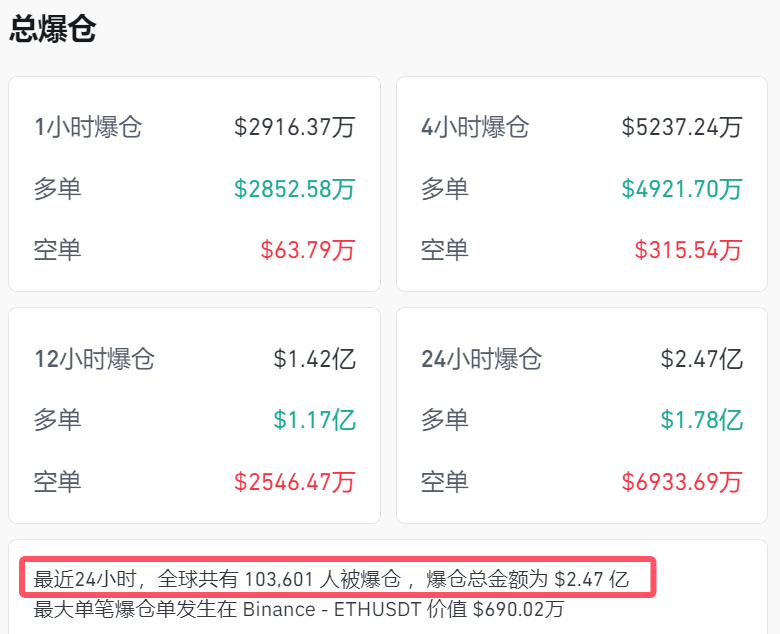Select the 12小时爆仓 label

[x=94, y=359]
